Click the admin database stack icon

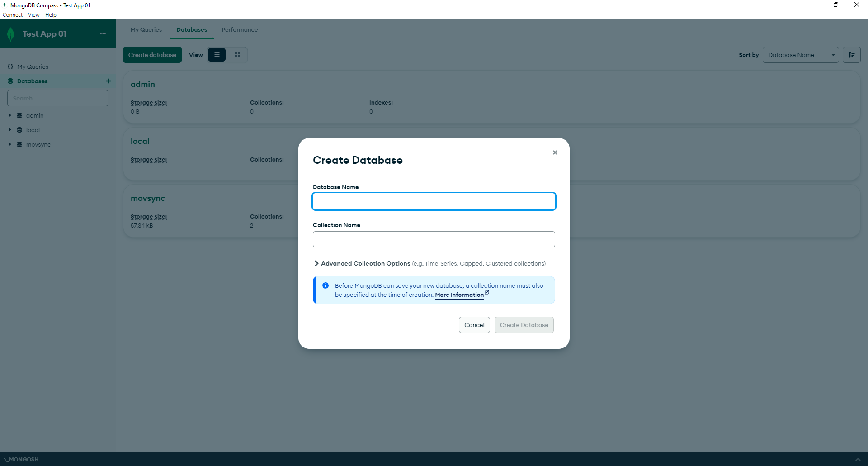tap(19, 115)
